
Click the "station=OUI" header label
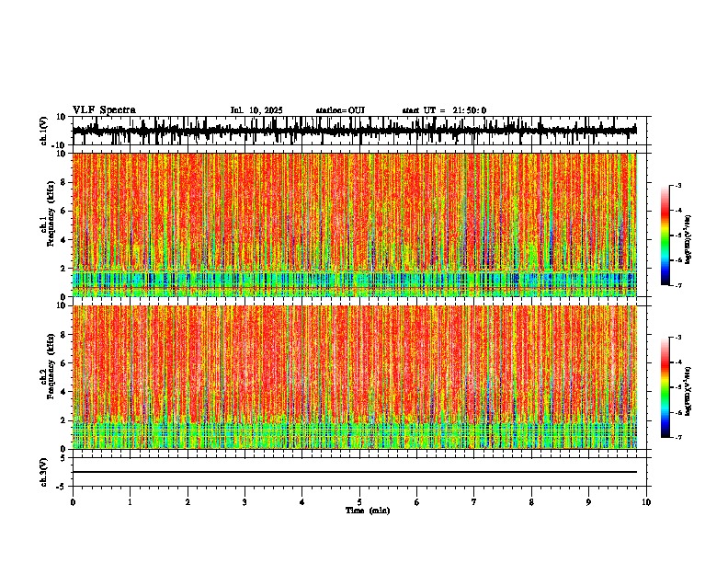click(340, 110)
